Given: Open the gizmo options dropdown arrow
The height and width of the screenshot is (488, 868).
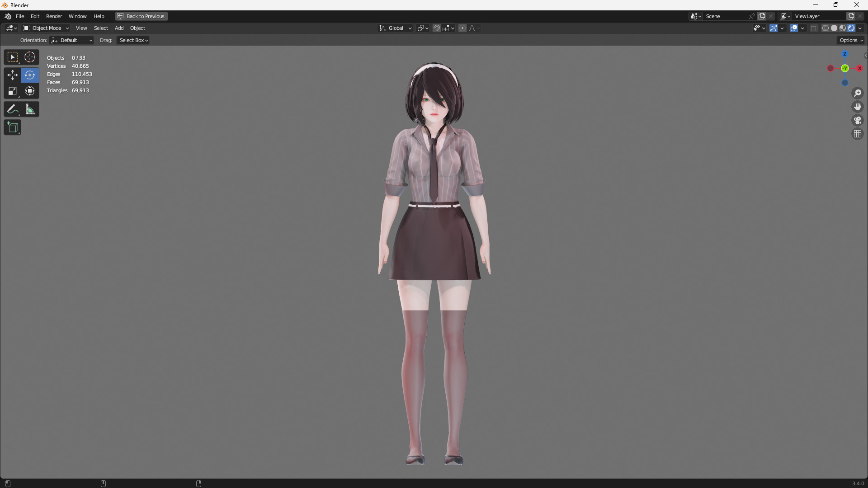Looking at the screenshot, I should click(782, 28).
